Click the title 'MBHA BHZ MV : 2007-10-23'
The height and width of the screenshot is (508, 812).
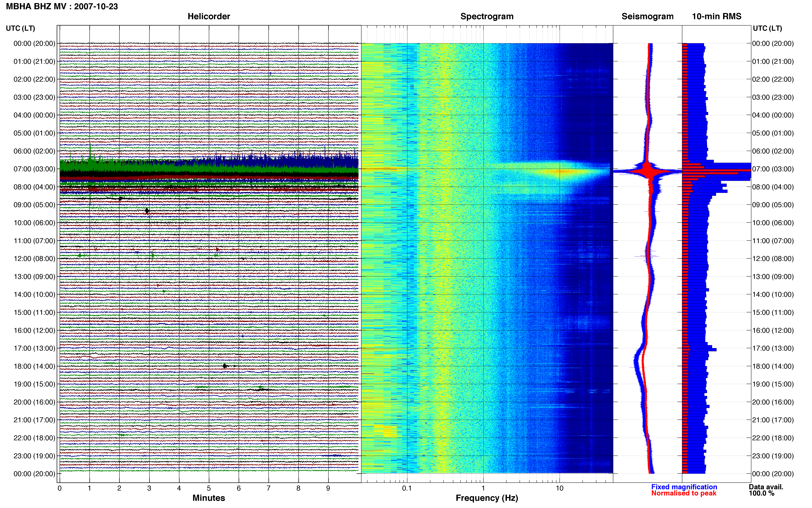click(62, 6)
